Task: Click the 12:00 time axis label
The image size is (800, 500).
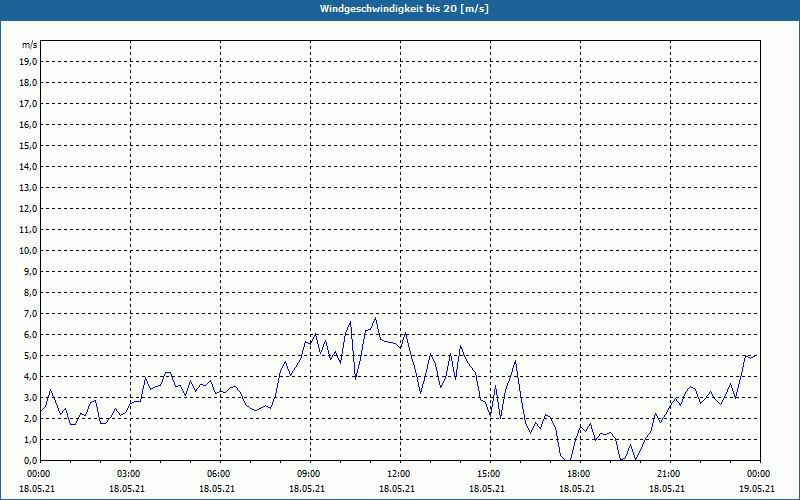Action: pos(400,474)
